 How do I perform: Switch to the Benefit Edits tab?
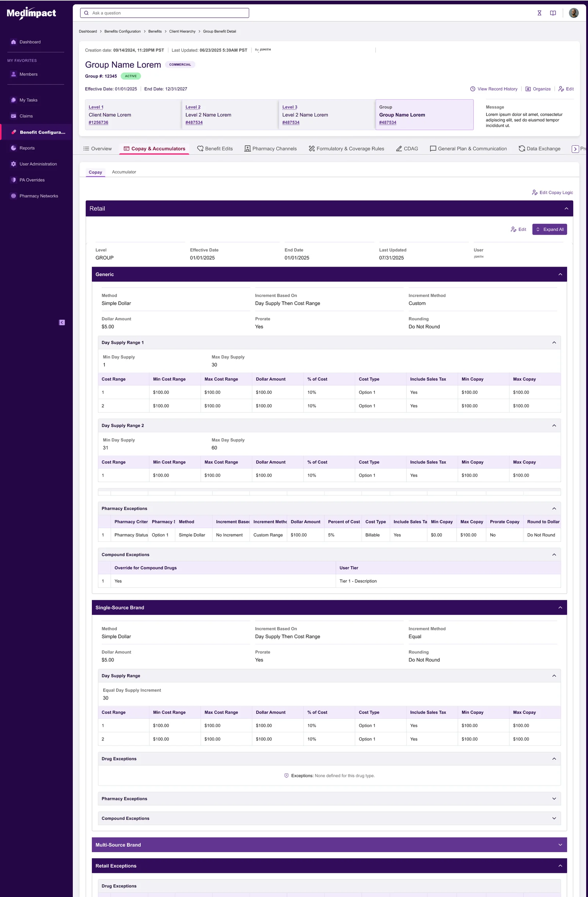point(215,149)
